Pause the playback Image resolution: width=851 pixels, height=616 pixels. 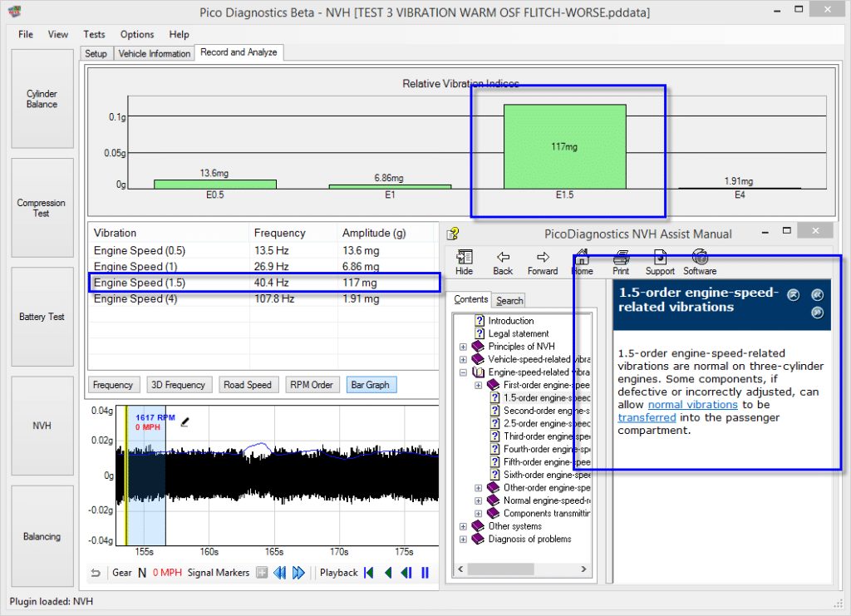pyautogui.click(x=425, y=573)
